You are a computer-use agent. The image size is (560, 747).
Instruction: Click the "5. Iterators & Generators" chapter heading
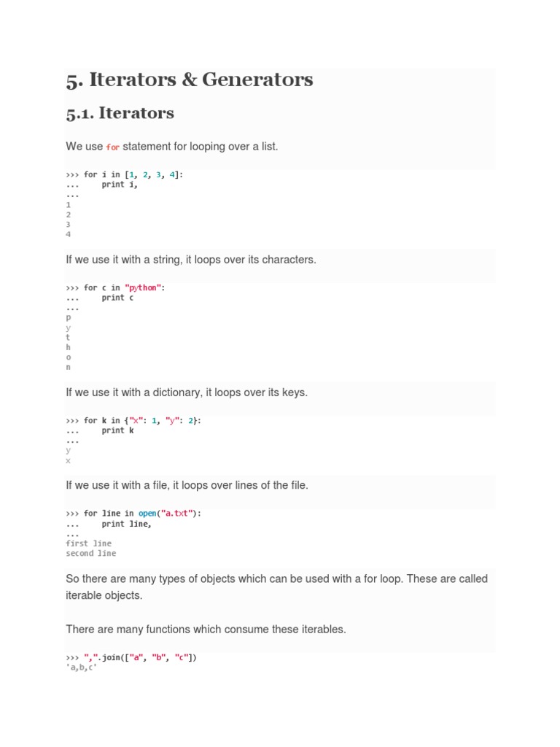190,80
